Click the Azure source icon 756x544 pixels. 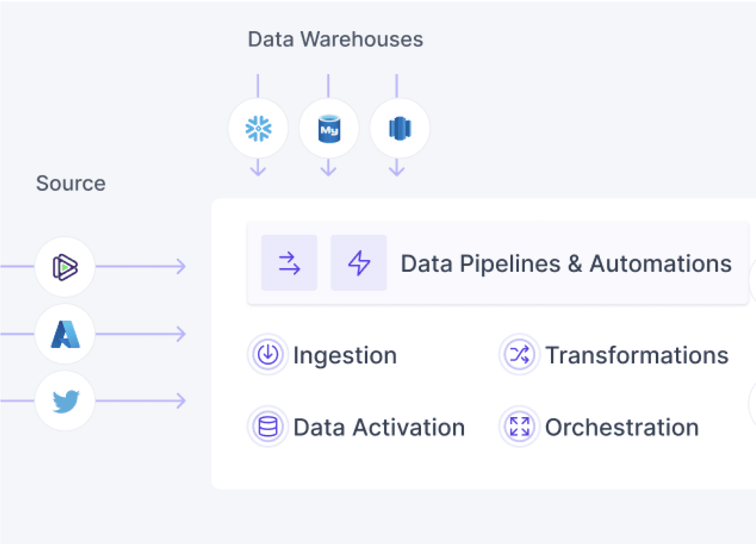click(x=65, y=334)
